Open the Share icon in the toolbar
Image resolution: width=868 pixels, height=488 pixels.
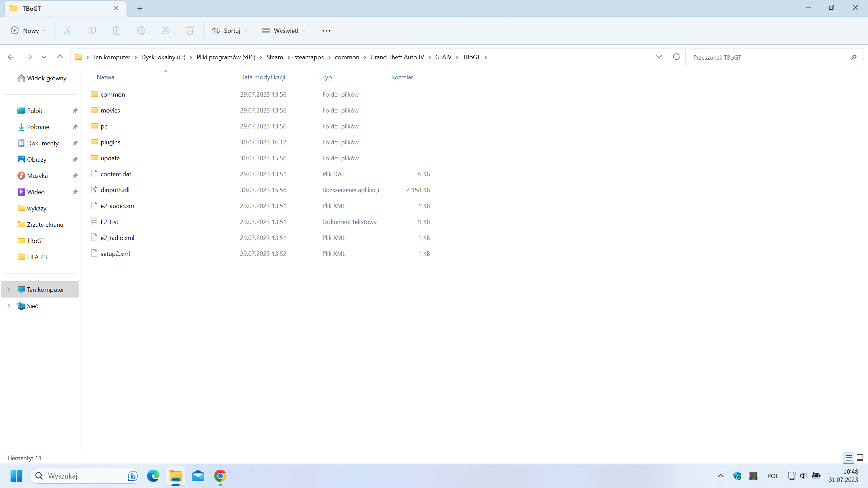point(165,30)
